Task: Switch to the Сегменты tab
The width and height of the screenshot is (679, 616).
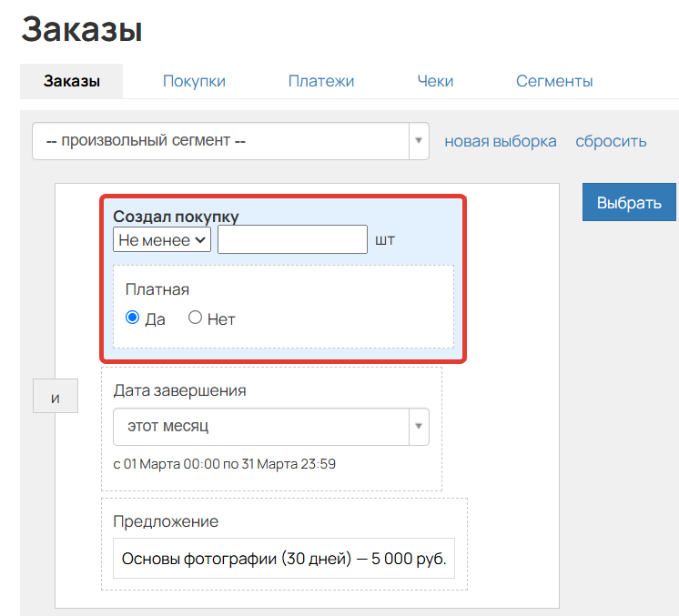Action: coord(554,81)
